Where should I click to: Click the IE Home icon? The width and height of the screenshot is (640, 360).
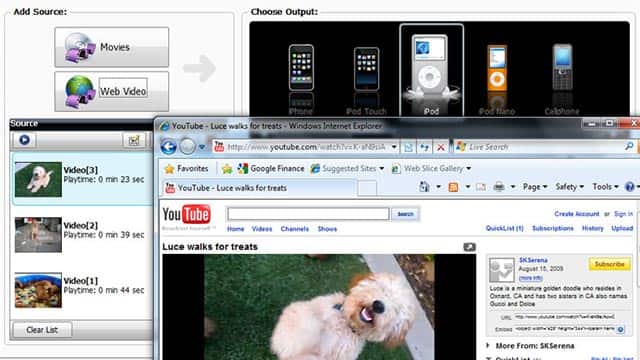coord(424,187)
